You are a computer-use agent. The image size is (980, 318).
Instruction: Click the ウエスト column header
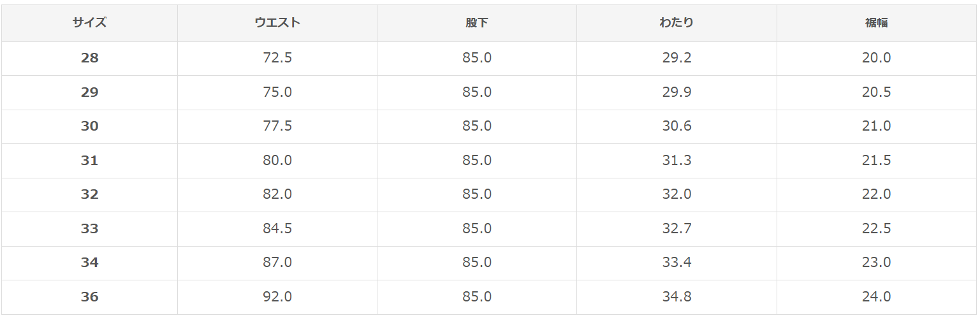pos(277,23)
